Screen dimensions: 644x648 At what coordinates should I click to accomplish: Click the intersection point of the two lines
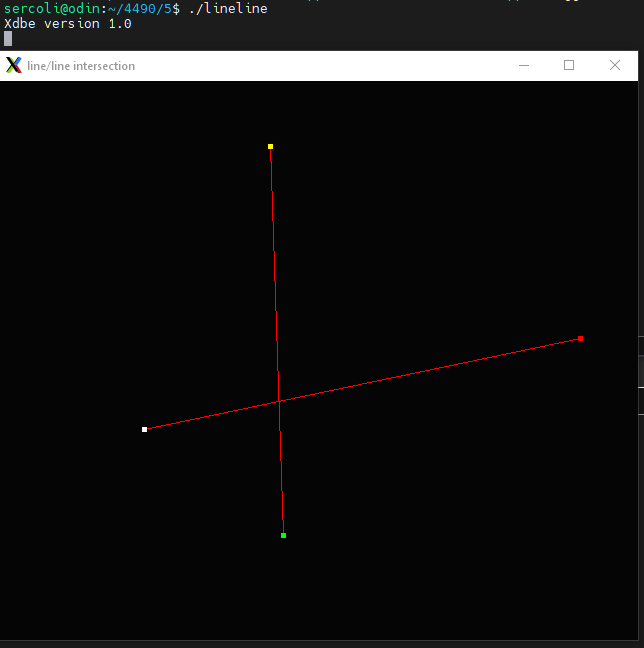pos(279,401)
